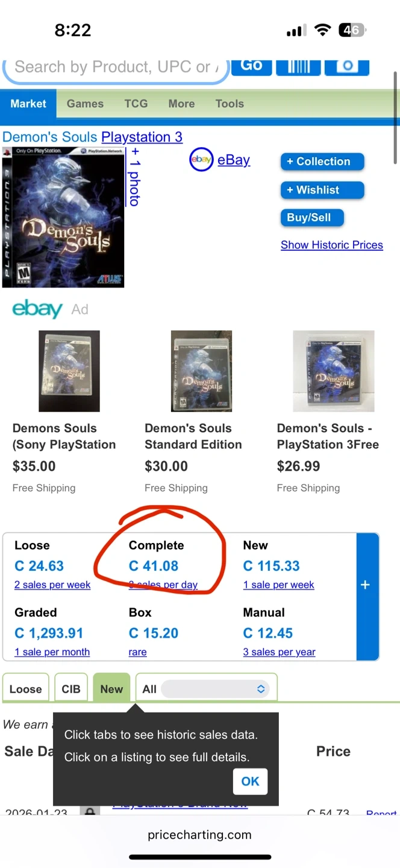Image resolution: width=400 pixels, height=868 pixels.
Task: Add game with + Collection button
Action: (322, 162)
